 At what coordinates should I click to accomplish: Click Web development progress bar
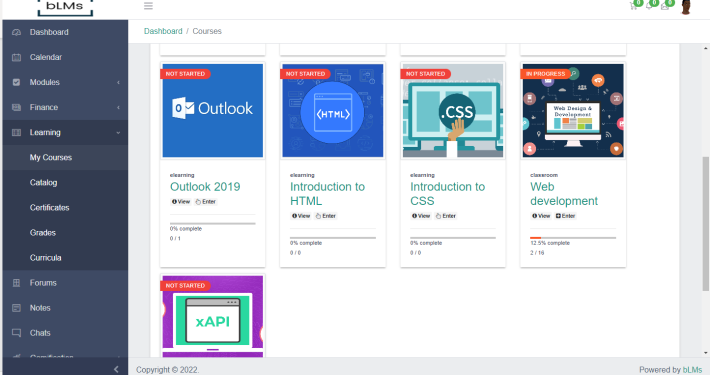(x=573, y=238)
